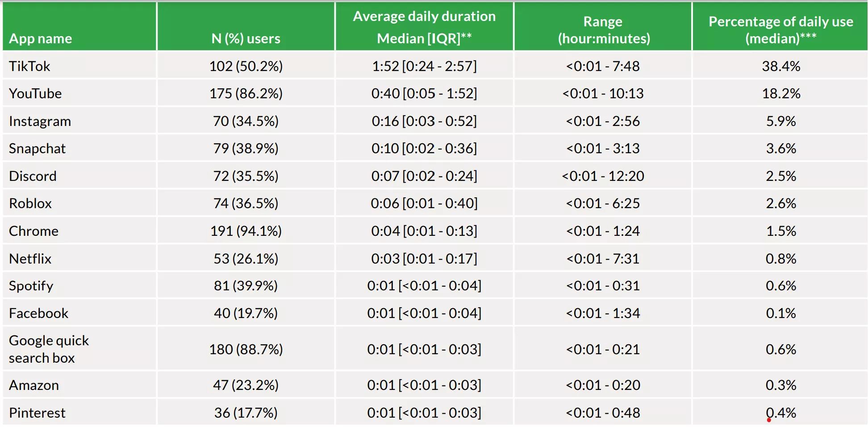Select Discord's 2.5% daily use cell
The image size is (868, 427).
click(780, 176)
